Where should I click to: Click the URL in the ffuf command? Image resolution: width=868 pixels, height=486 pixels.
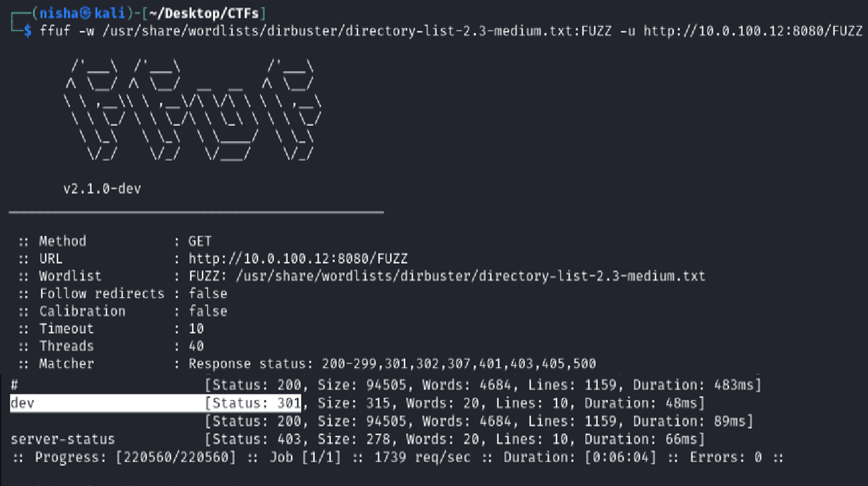tap(753, 31)
